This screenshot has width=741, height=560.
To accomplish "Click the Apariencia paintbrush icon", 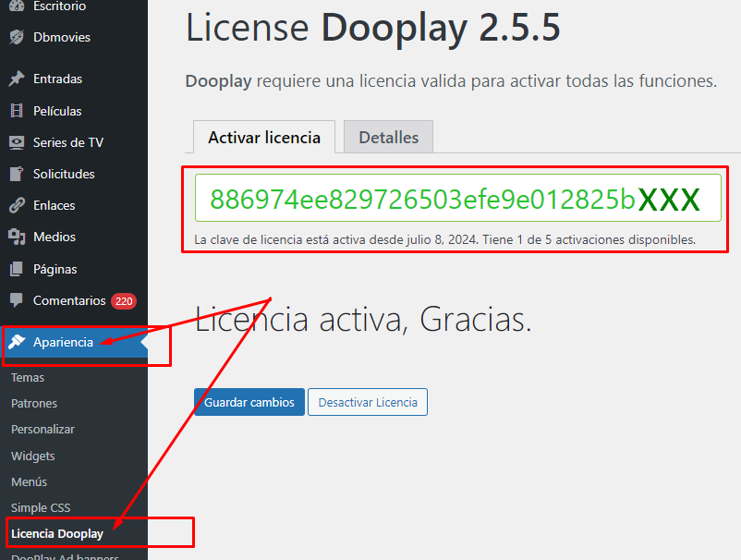I will tap(17, 342).
